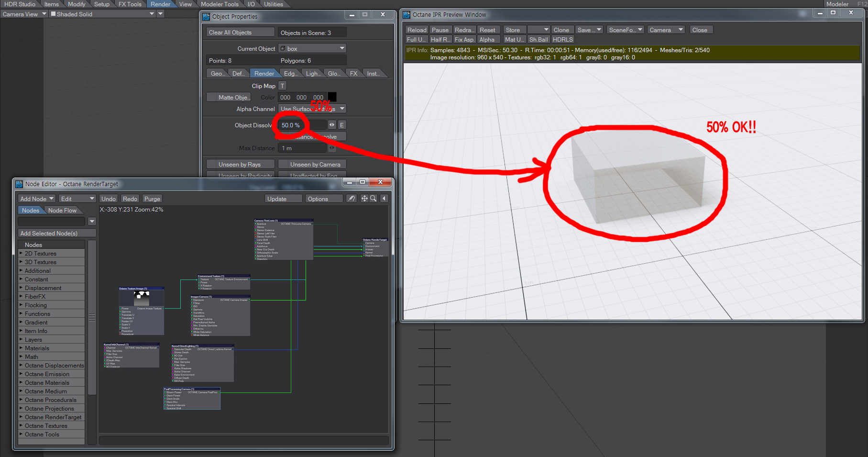The height and width of the screenshot is (457, 868).
Task: Open the Modeler Tools menu tab
Action: click(x=220, y=4)
